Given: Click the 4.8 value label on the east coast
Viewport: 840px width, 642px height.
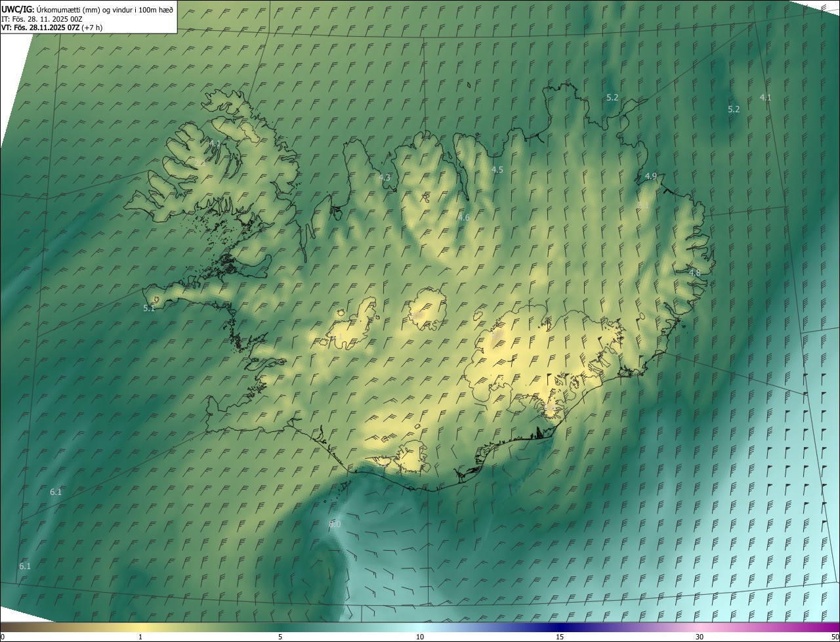Looking at the screenshot, I should tap(694, 272).
